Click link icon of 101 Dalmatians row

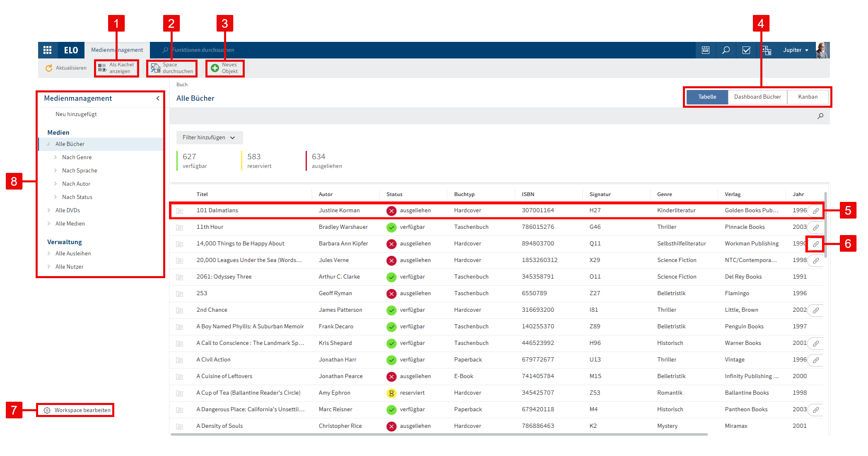click(x=816, y=211)
